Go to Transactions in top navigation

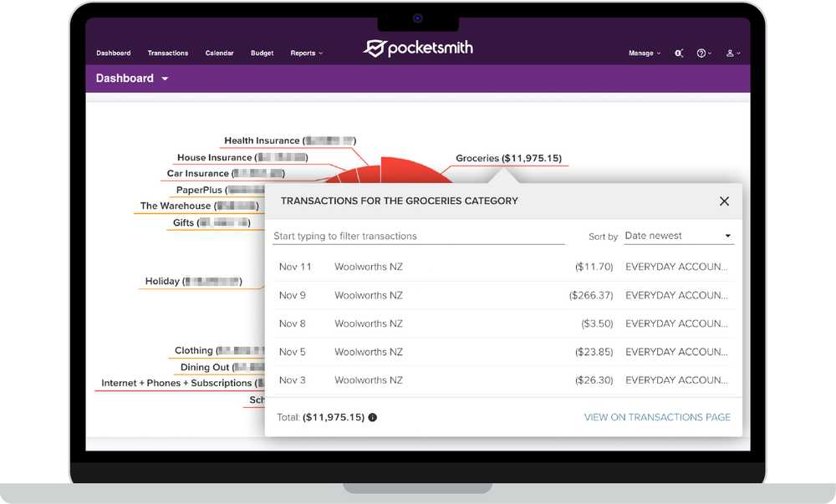pyautogui.click(x=168, y=53)
